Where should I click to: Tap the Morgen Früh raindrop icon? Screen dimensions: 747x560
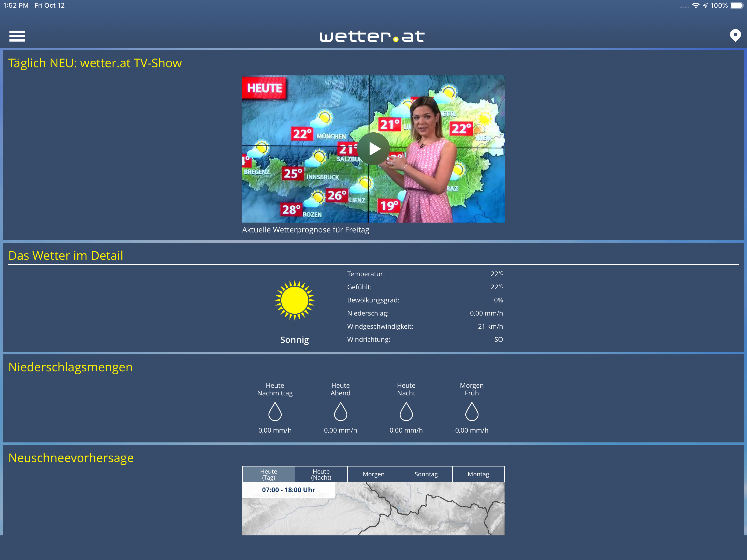tap(471, 412)
